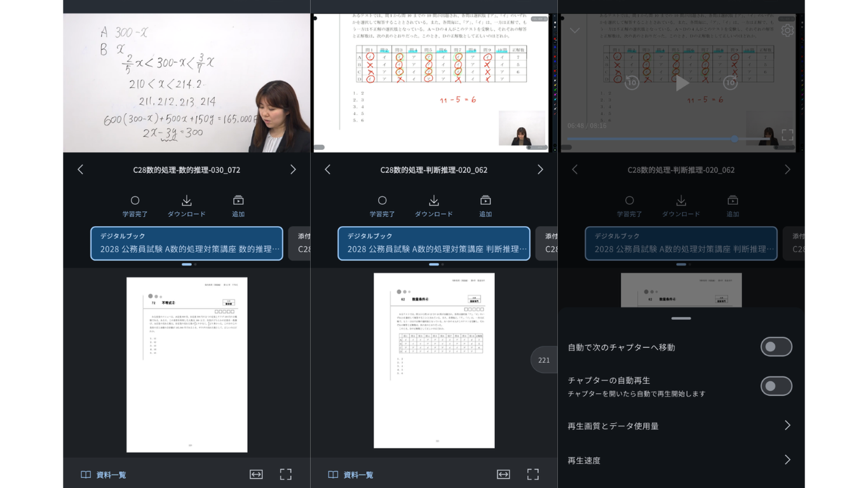Open 数量条件④ document page in middle screen
868x488 pixels.
434,361
